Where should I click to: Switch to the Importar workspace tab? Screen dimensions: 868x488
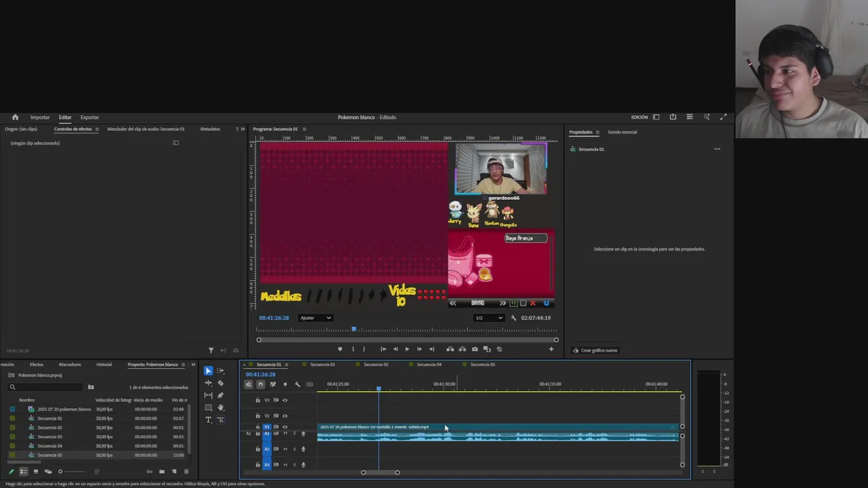tap(40, 117)
